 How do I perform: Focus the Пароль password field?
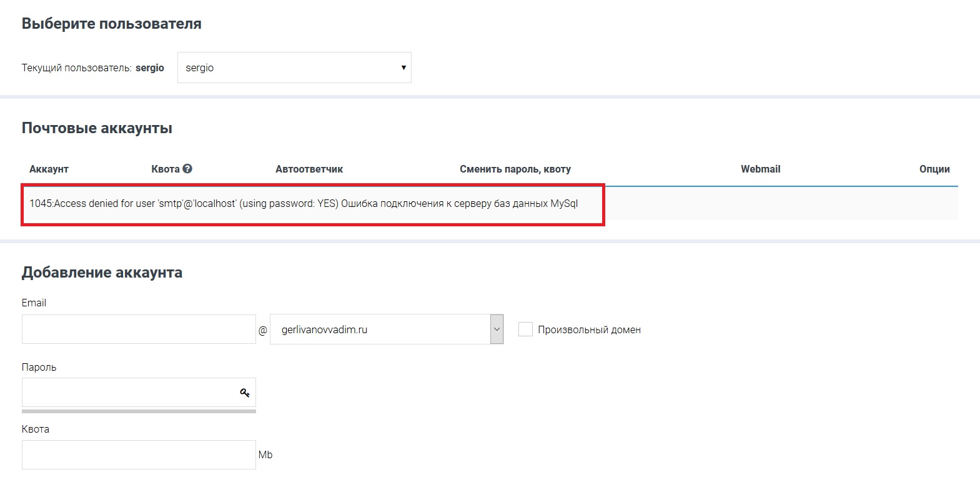[x=128, y=393]
